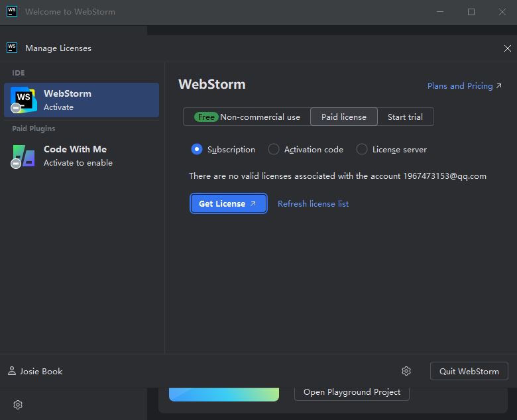Click WebStorm logo in Manage Licenses header

[12, 48]
